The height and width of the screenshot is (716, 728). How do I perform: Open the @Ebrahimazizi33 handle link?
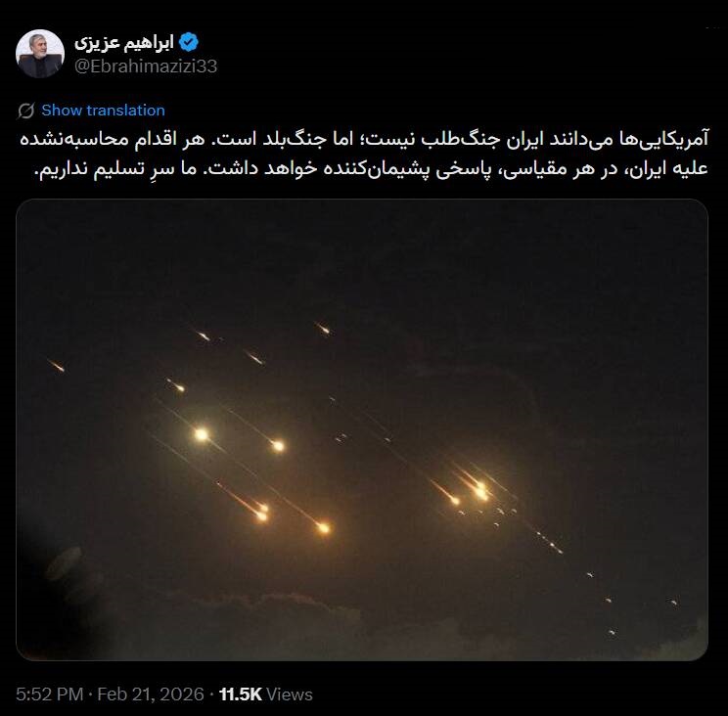point(146,67)
